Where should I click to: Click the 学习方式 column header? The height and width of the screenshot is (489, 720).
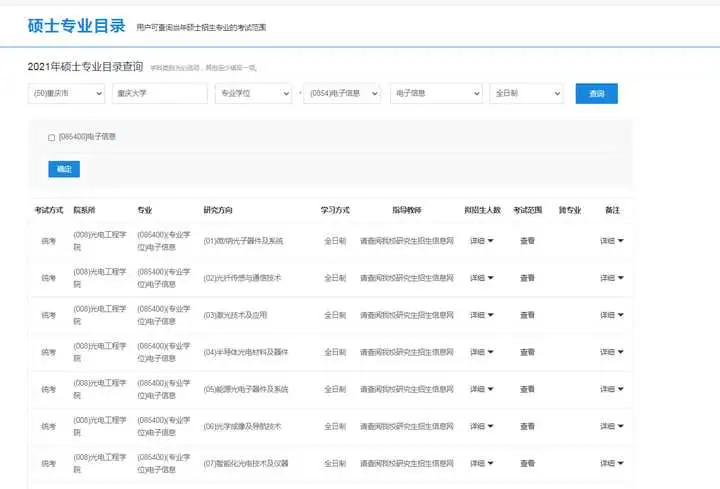[335, 210]
